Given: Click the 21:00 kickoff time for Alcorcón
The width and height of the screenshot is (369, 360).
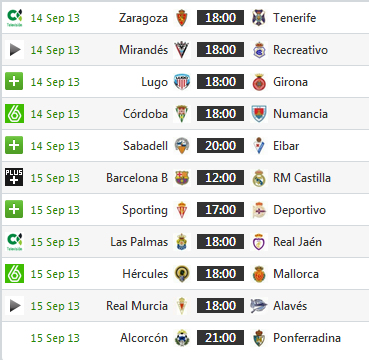Looking at the screenshot, I should [x=220, y=338].
